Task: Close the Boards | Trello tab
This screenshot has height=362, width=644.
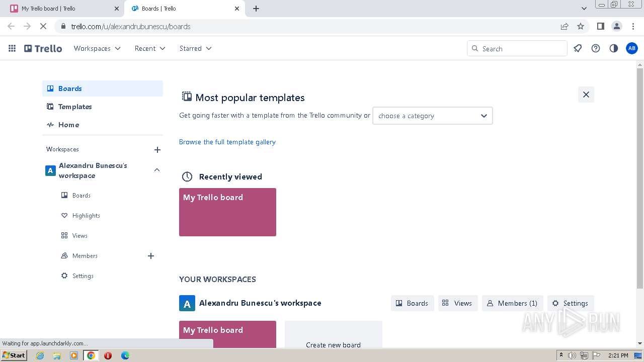Action: point(237,9)
